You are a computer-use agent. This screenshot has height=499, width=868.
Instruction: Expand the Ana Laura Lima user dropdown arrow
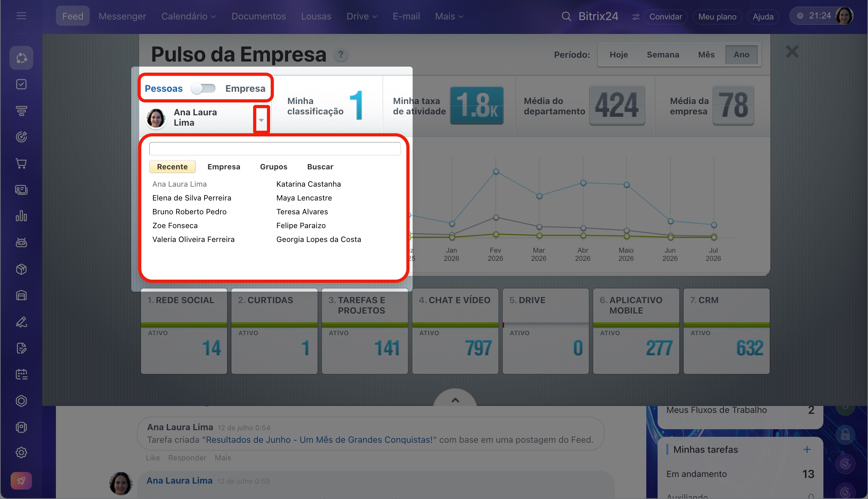tap(261, 120)
